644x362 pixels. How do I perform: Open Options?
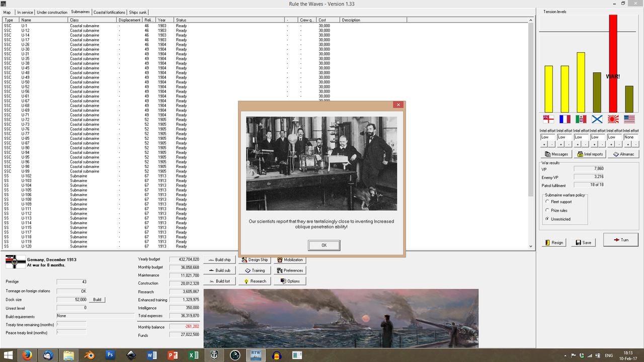click(x=290, y=281)
